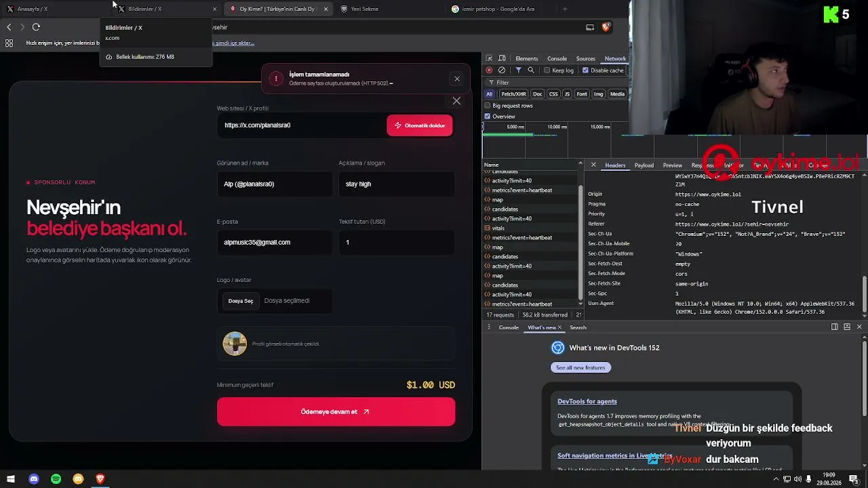Click See all new features button

(580, 367)
